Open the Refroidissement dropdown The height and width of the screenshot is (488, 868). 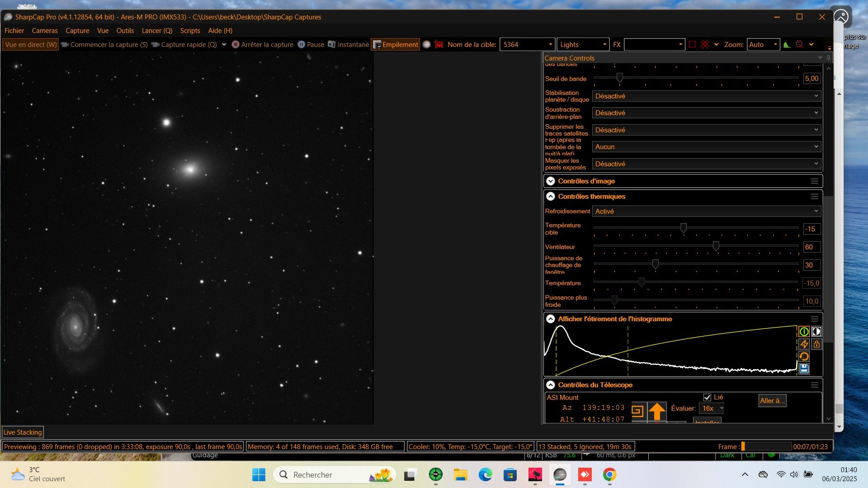707,211
